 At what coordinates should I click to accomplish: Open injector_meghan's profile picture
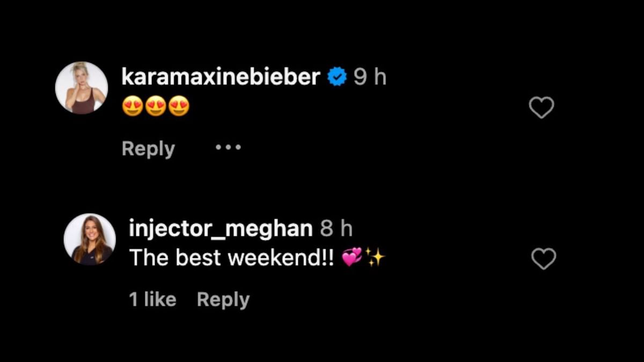coord(90,239)
